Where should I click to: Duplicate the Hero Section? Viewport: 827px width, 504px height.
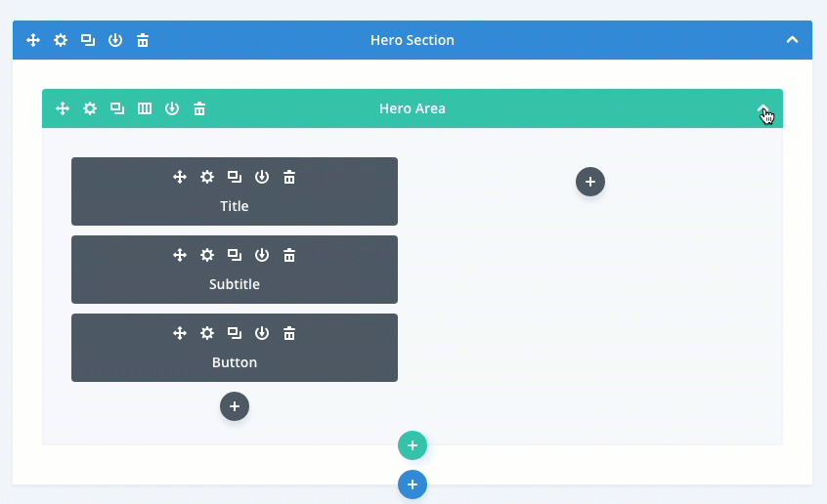click(x=88, y=40)
